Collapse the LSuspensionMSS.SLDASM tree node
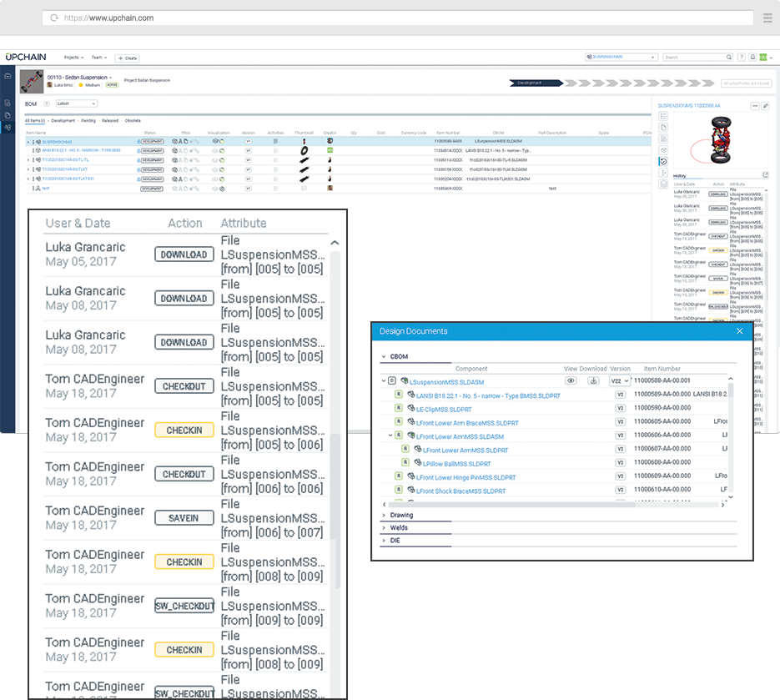This screenshot has width=780, height=700. tap(384, 381)
